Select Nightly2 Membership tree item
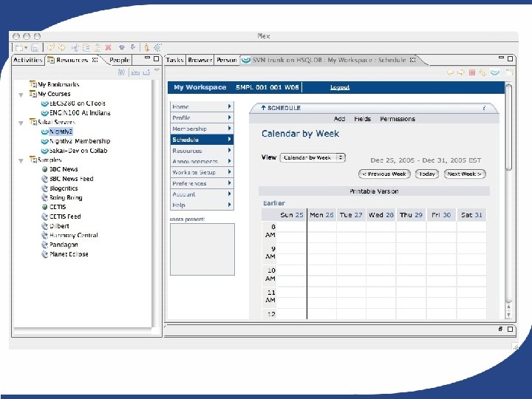 point(75,141)
